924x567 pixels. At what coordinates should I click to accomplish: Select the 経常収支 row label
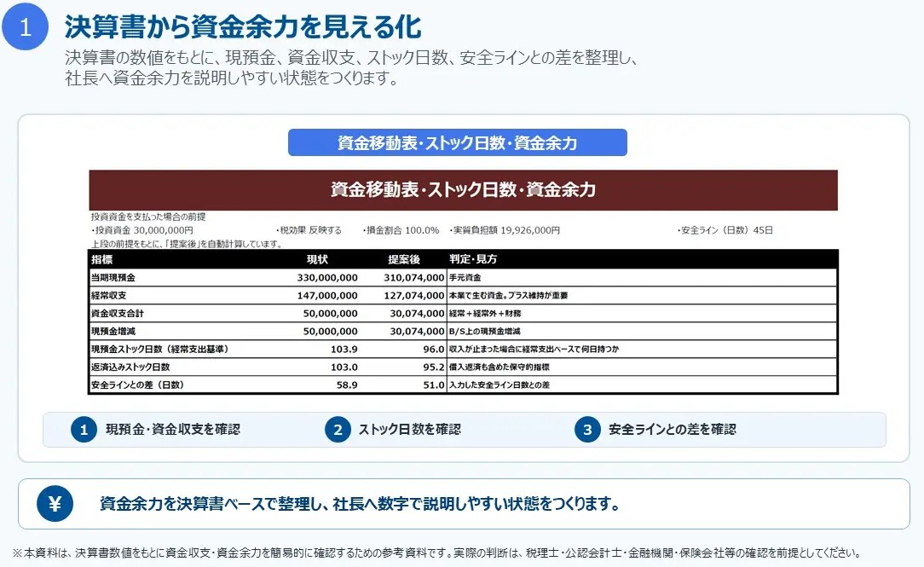[x=108, y=295]
